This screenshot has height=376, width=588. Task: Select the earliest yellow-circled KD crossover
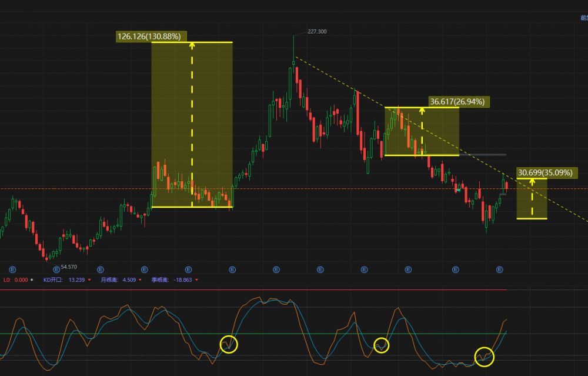(228, 344)
